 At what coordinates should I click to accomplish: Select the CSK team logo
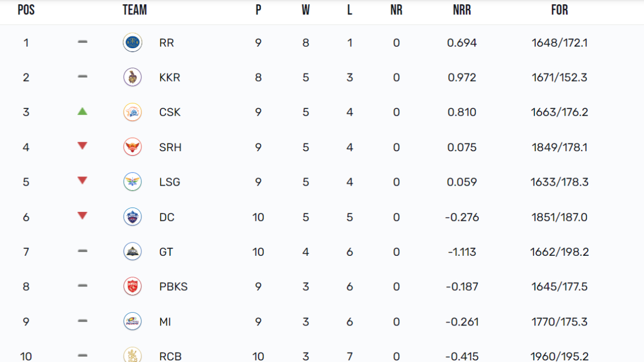pyautogui.click(x=133, y=112)
